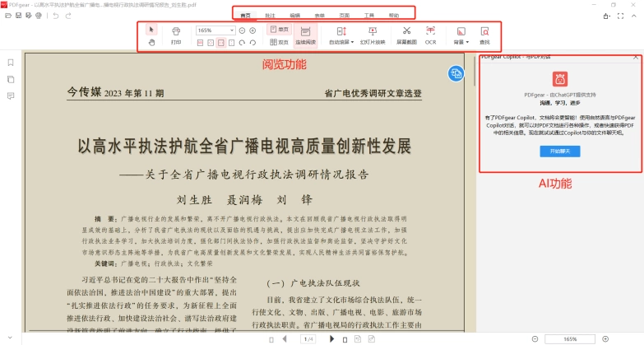
Task: Launch slideshow presentation (幻灯片放映)
Action: [x=373, y=35]
